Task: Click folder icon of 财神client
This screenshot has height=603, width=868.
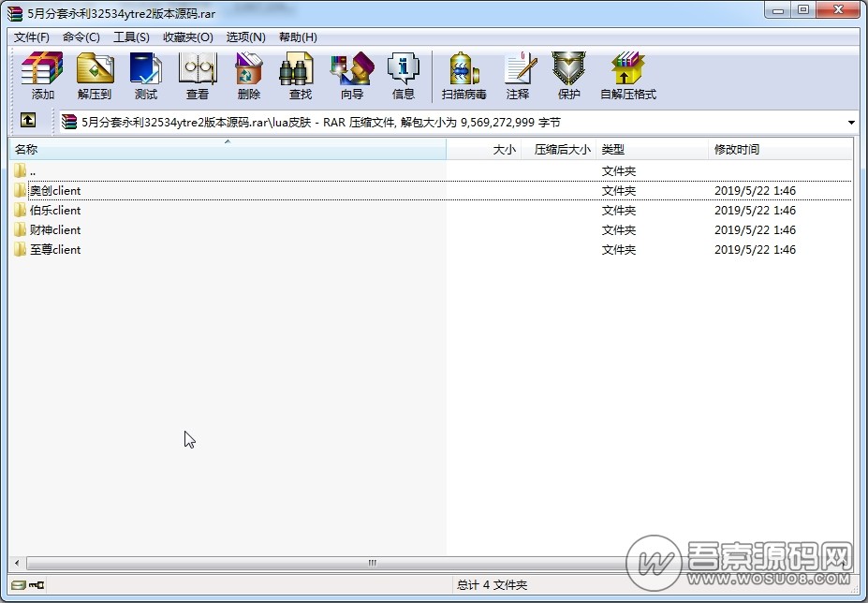Action: pos(20,229)
